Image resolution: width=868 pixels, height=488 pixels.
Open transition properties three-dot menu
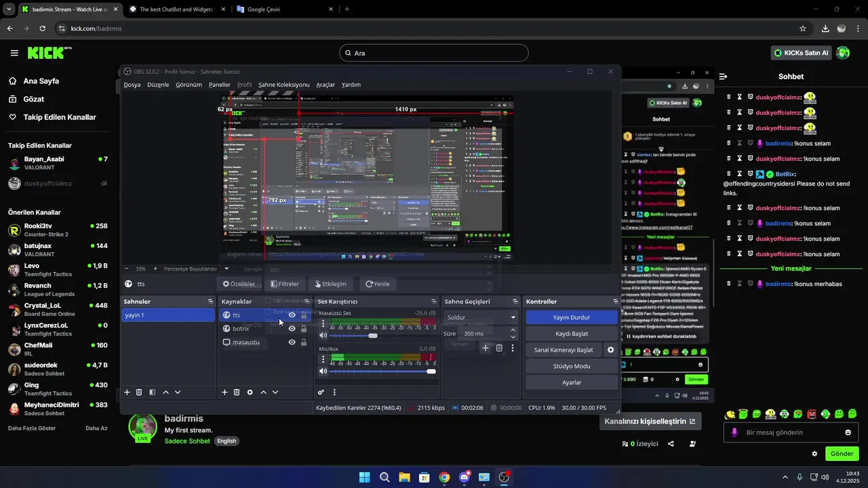tap(513, 348)
